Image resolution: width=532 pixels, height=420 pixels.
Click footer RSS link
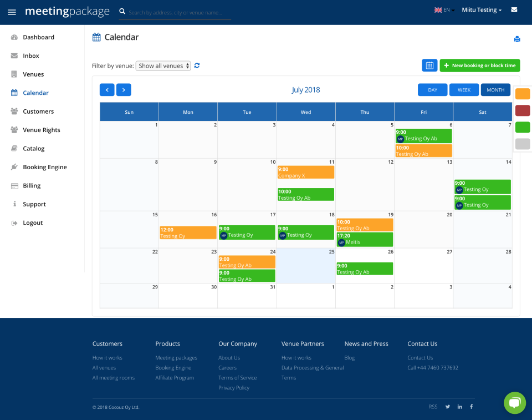pyautogui.click(x=433, y=407)
